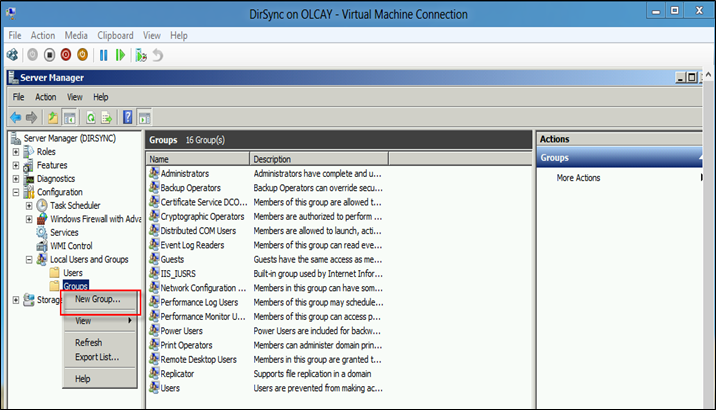This screenshot has height=410, width=716.
Task: Collapse Local Users and Groups node
Action: [29, 259]
